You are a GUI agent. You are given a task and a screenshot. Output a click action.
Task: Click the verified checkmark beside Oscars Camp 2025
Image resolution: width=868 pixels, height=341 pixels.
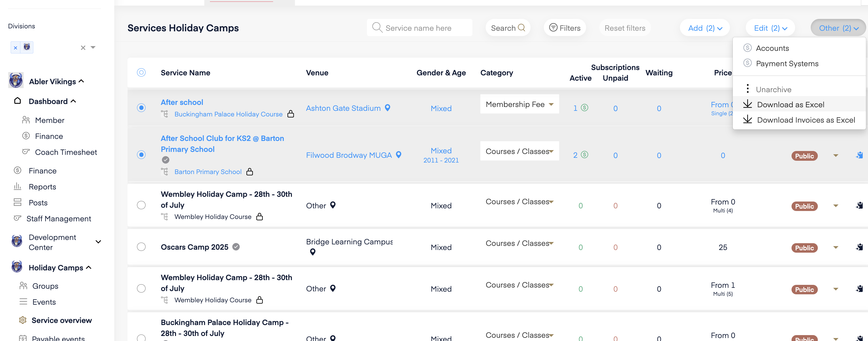[x=236, y=247]
